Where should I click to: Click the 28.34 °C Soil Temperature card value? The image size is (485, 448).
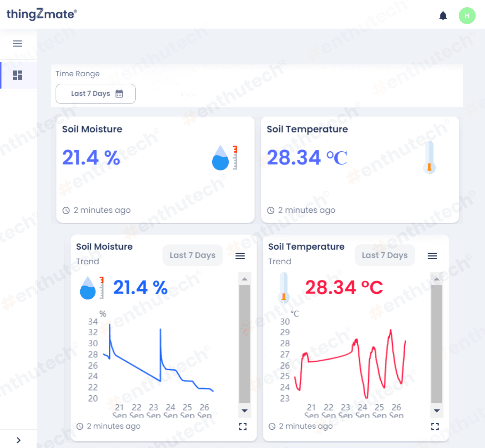307,158
